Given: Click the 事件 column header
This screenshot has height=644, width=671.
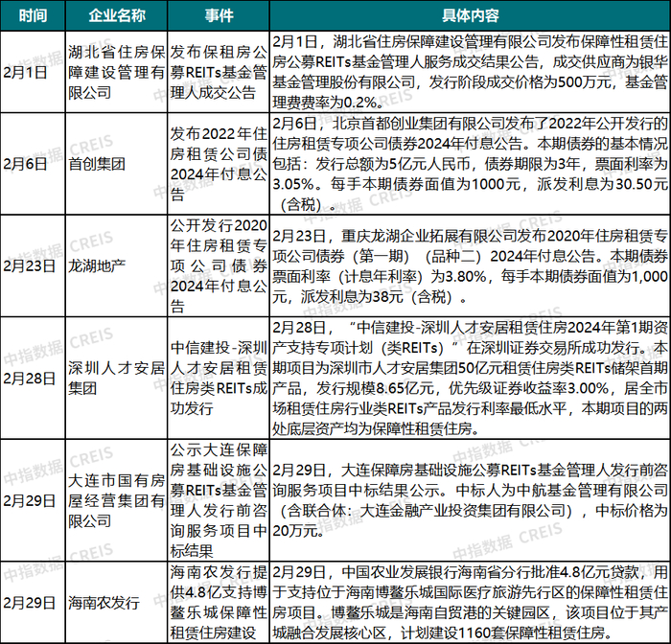Looking at the screenshot, I should pos(219,15).
